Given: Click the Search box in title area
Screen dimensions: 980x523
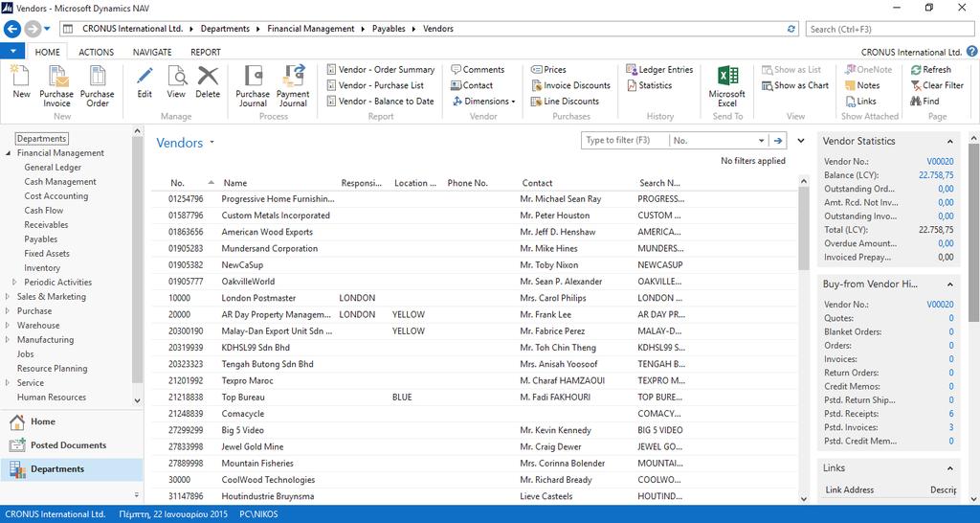Looking at the screenshot, I should click(890, 29).
